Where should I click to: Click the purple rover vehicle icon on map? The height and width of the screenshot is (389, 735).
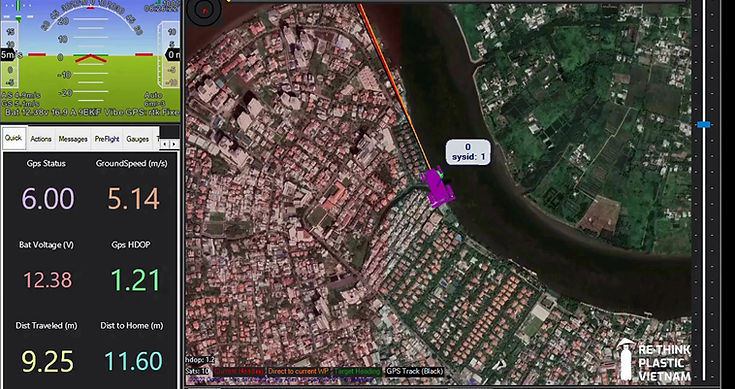click(x=437, y=187)
